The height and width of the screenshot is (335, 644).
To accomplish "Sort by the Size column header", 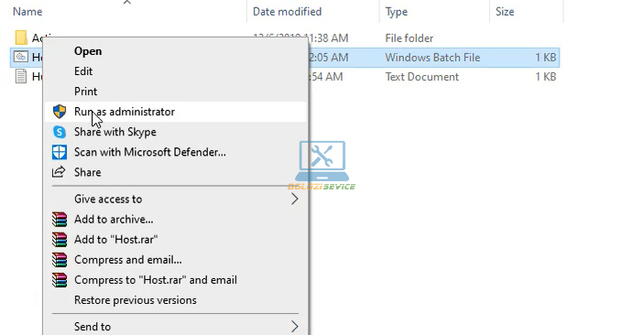I will pyautogui.click(x=505, y=12).
